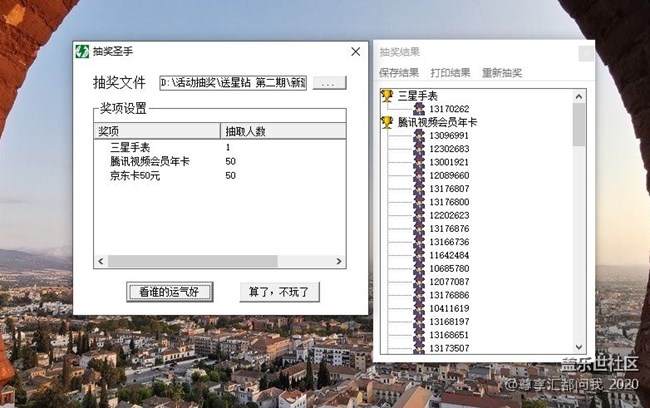The width and height of the screenshot is (650, 408).
Task: Click the person icon next to 13176800
Action: pos(419,202)
